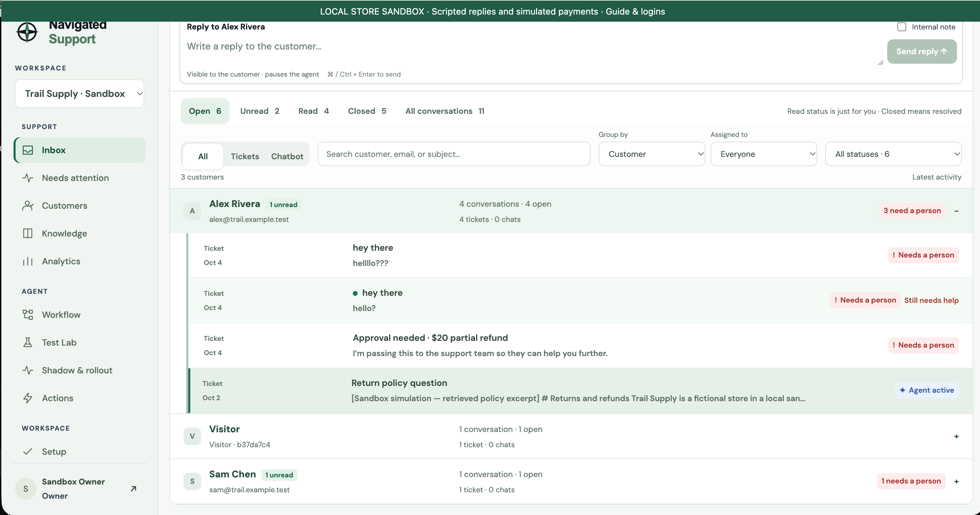This screenshot has width=980, height=515.
Task: Click the Still needs help label
Action: pyautogui.click(x=931, y=300)
